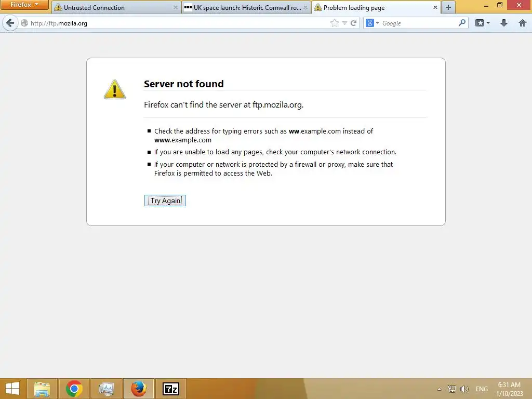Open the clock showing 6:31 AM
This screenshot has width=532, height=399.
point(510,389)
